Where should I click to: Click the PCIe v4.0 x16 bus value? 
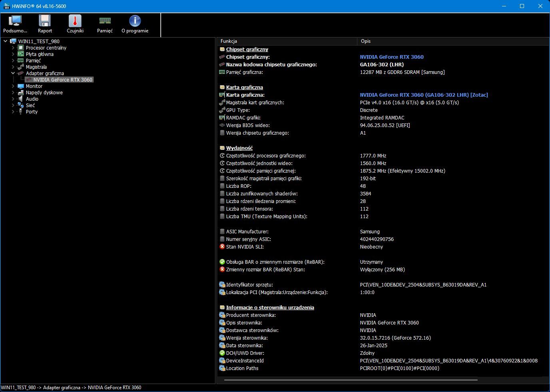pos(409,102)
